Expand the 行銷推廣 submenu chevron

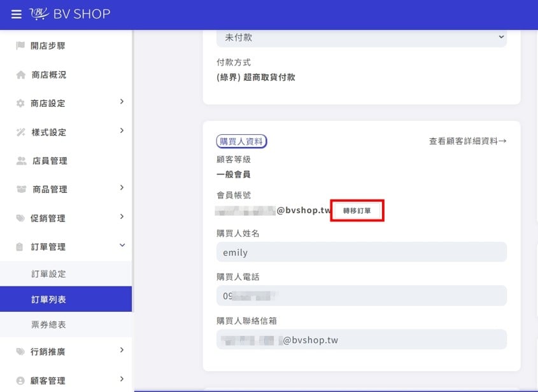point(122,350)
